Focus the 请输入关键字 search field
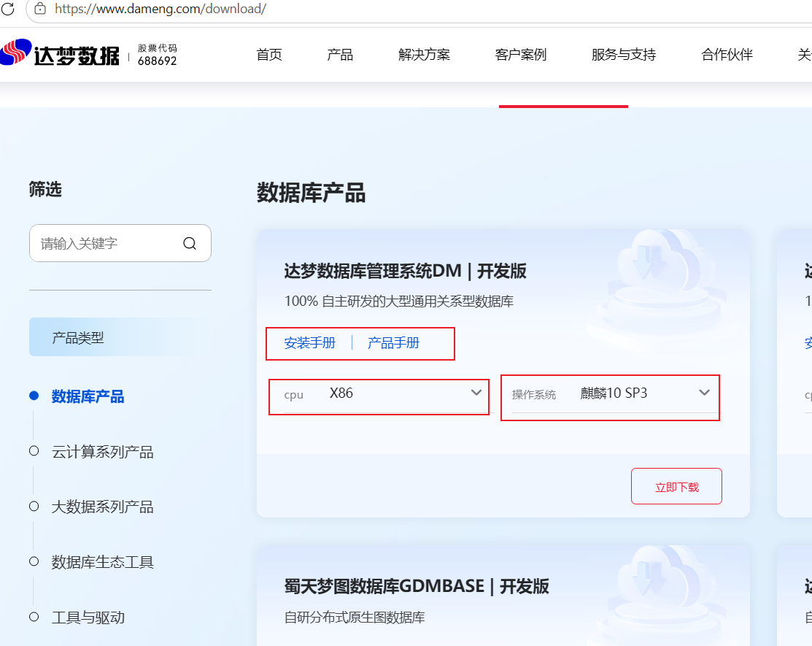 [120, 243]
